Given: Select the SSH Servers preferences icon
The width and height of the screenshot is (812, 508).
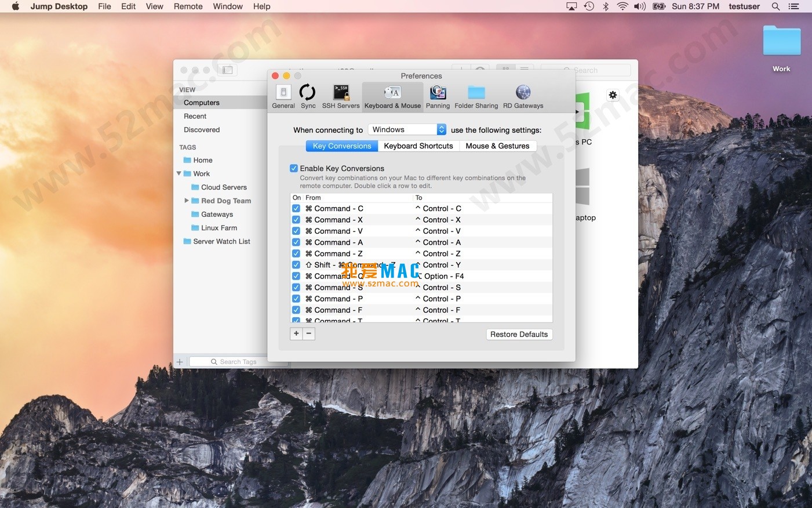Looking at the screenshot, I should pyautogui.click(x=341, y=96).
